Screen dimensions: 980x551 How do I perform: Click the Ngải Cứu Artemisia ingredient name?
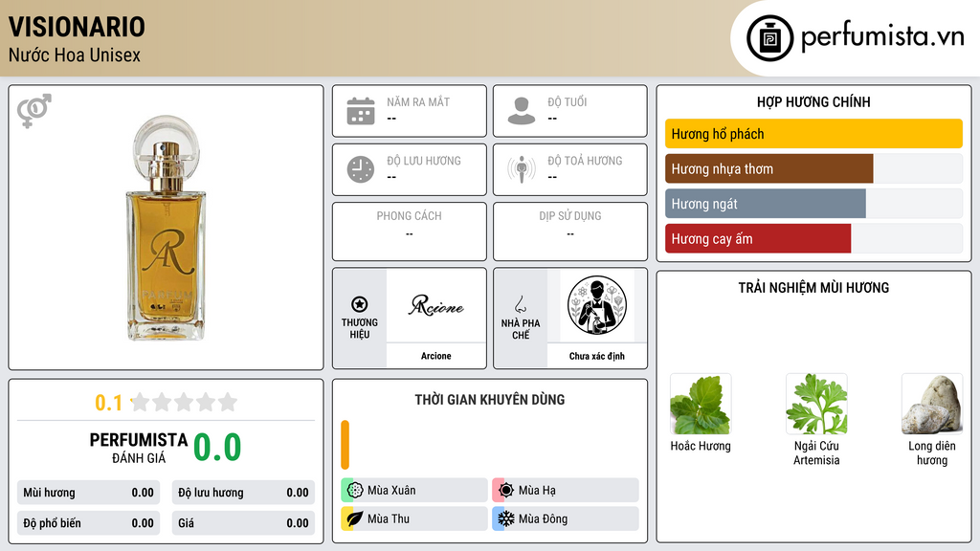[x=816, y=452]
